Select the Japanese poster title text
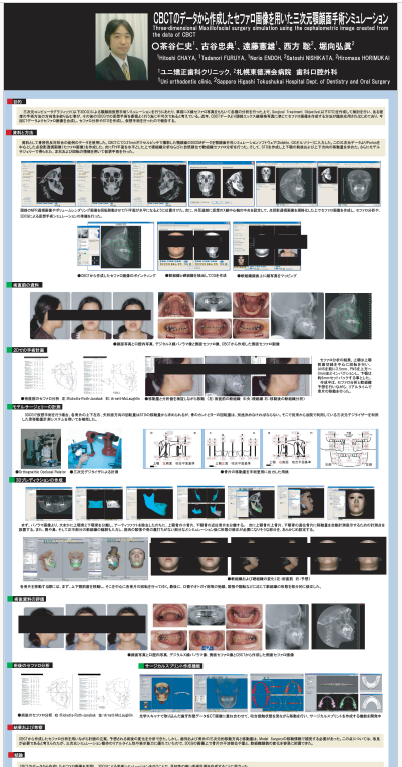The height and width of the screenshot is (767, 402). point(271,19)
